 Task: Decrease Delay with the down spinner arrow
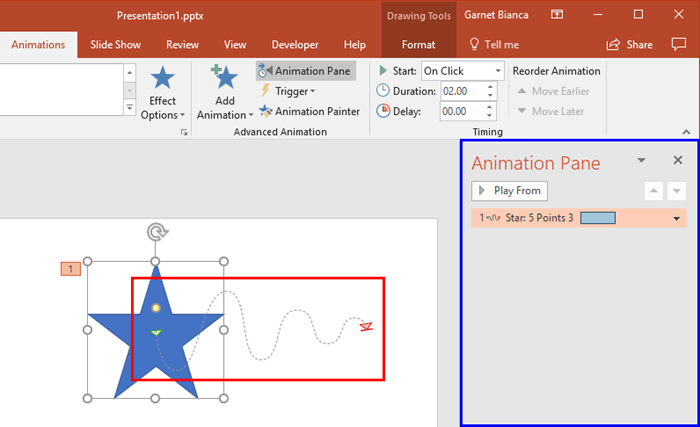490,116
